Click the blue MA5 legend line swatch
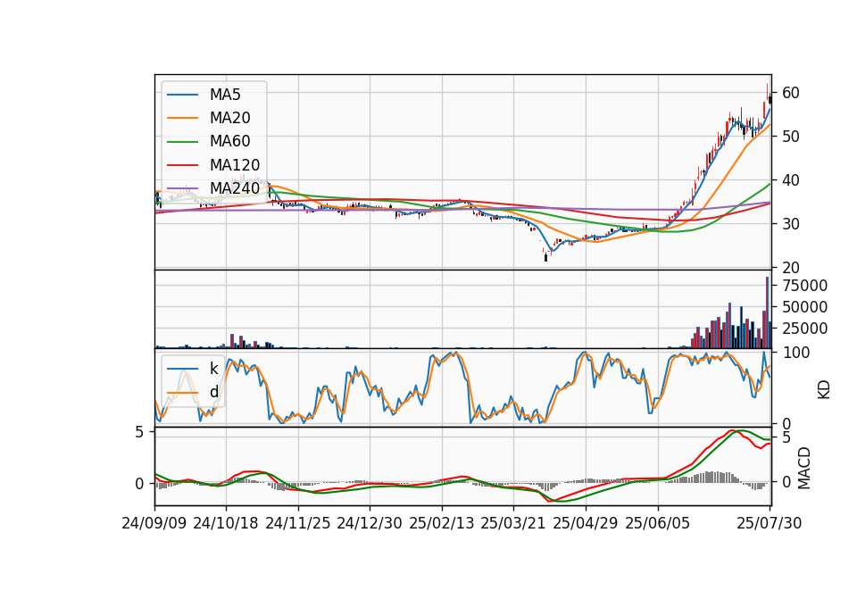The image size is (857, 616). (x=182, y=96)
